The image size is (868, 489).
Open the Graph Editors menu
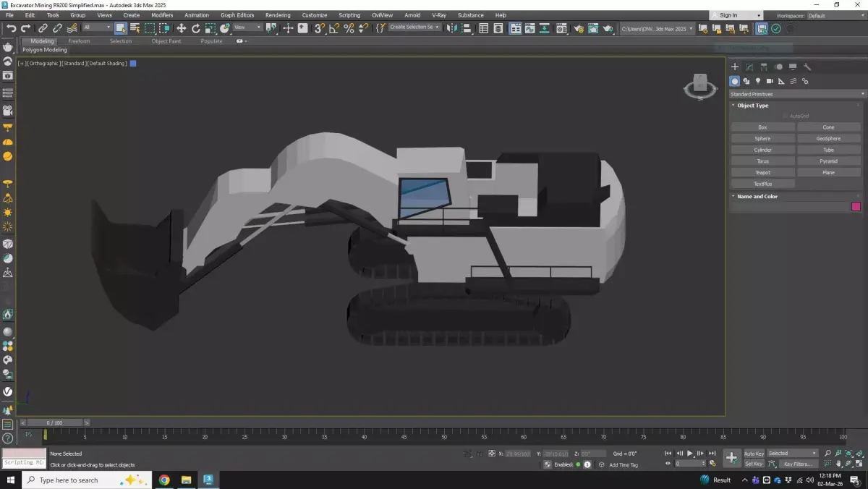tap(237, 15)
